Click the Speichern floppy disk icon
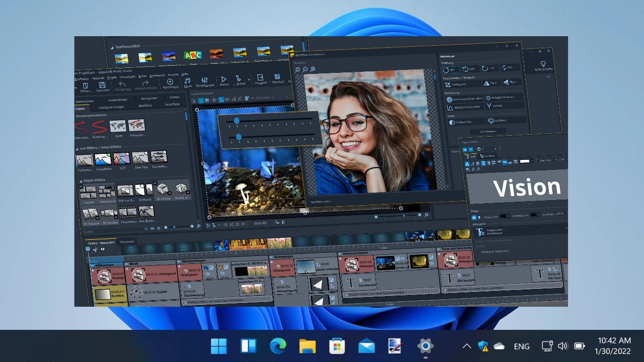The width and height of the screenshot is (644, 362). (x=102, y=85)
